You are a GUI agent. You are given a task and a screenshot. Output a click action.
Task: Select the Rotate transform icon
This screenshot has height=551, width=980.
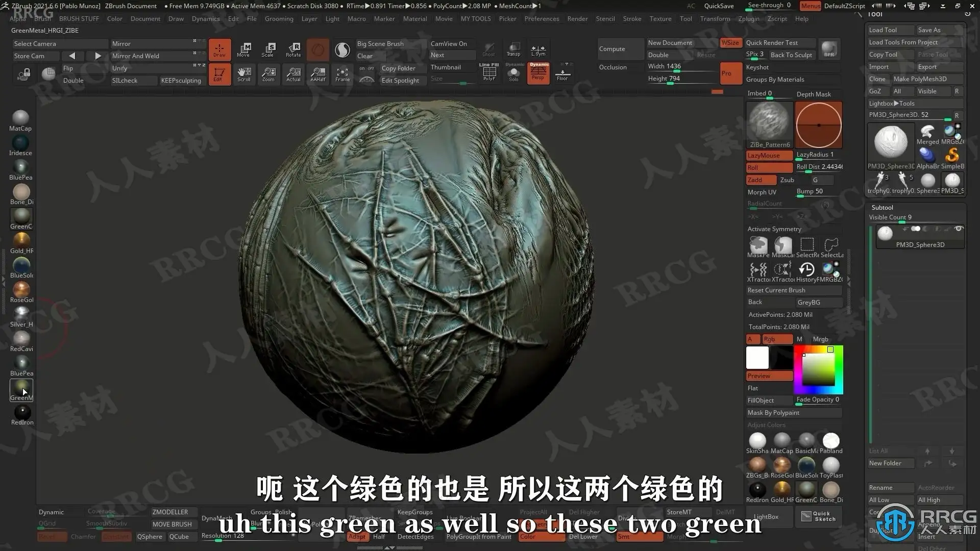pyautogui.click(x=293, y=49)
